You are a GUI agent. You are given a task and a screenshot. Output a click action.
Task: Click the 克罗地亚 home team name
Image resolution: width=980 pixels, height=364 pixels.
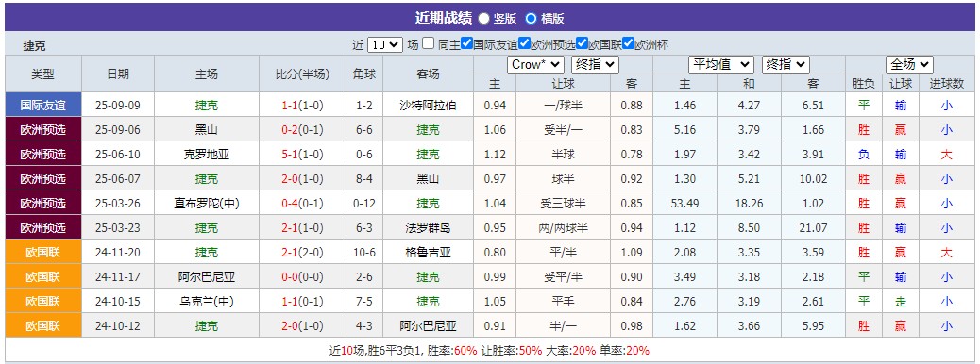coord(206,155)
